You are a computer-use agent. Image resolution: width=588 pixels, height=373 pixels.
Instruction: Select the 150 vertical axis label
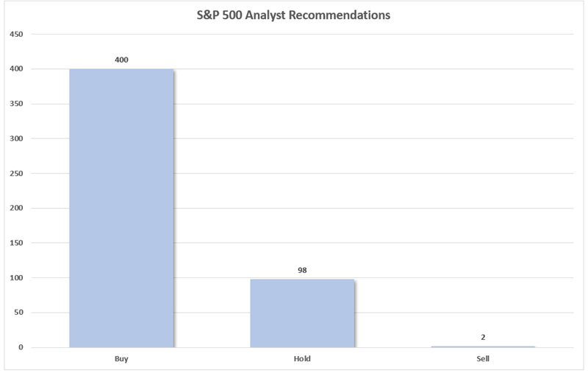16,243
